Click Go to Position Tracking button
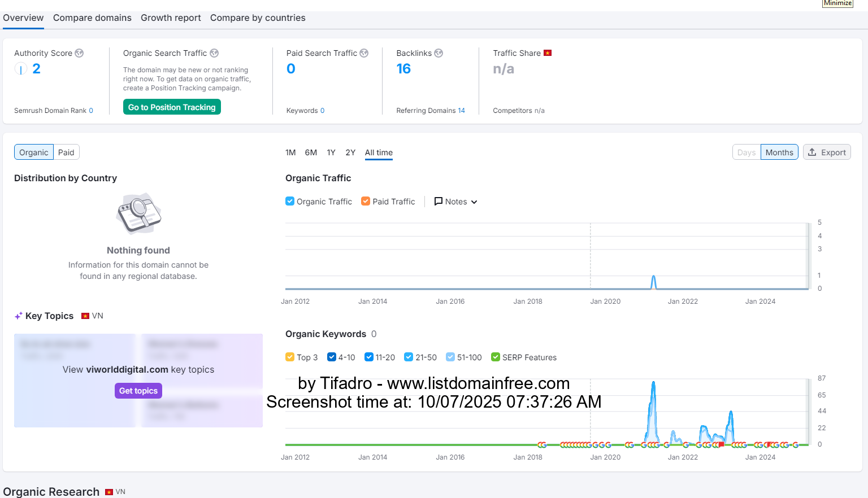The width and height of the screenshot is (868, 498). (172, 107)
